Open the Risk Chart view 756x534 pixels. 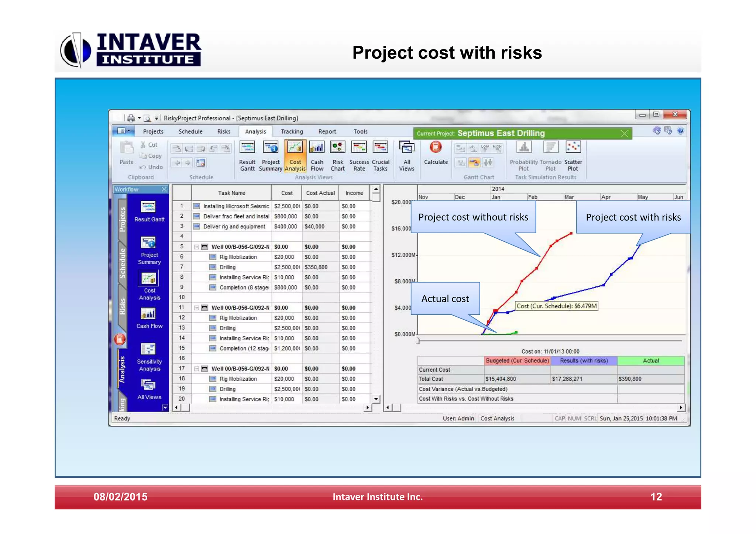337,156
